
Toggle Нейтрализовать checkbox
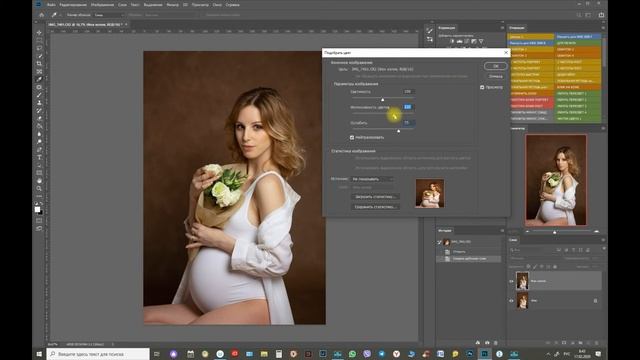click(352, 138)
